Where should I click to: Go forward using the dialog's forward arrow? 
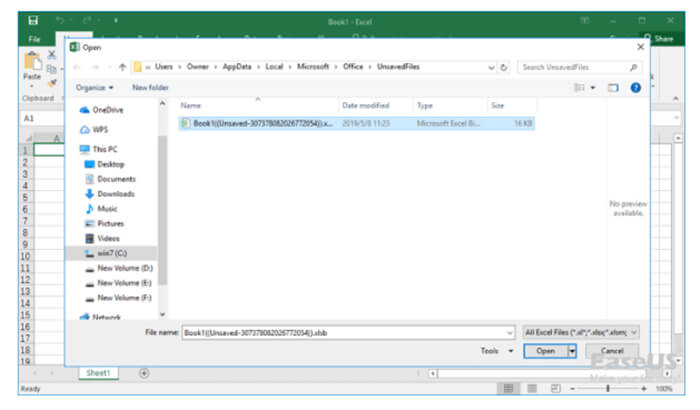point(95,67)
